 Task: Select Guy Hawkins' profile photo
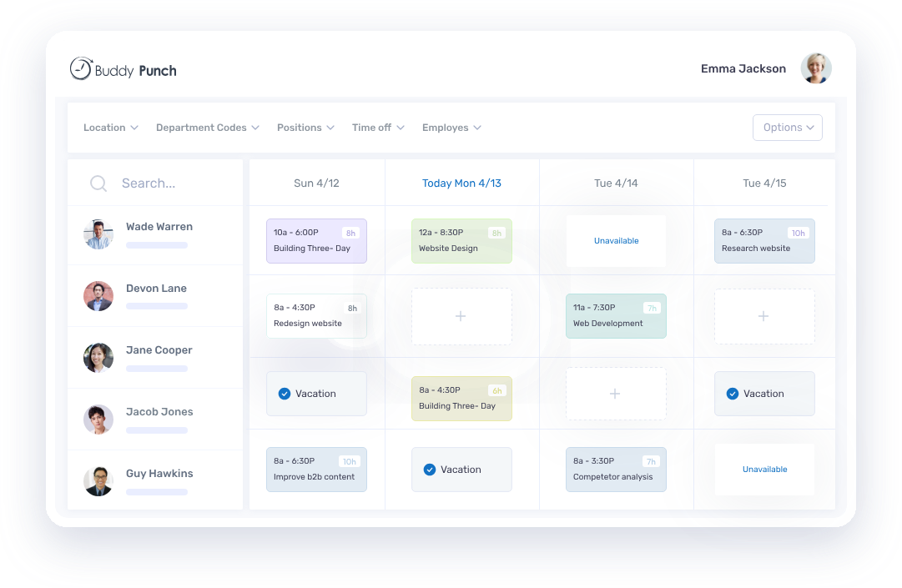click(98, 481)
